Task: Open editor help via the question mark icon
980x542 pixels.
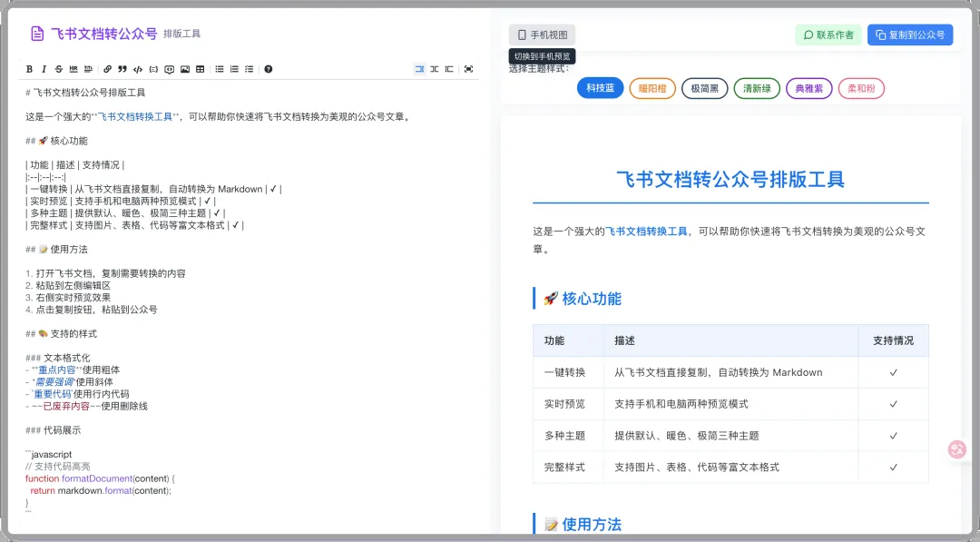Action: click(268, 69)
